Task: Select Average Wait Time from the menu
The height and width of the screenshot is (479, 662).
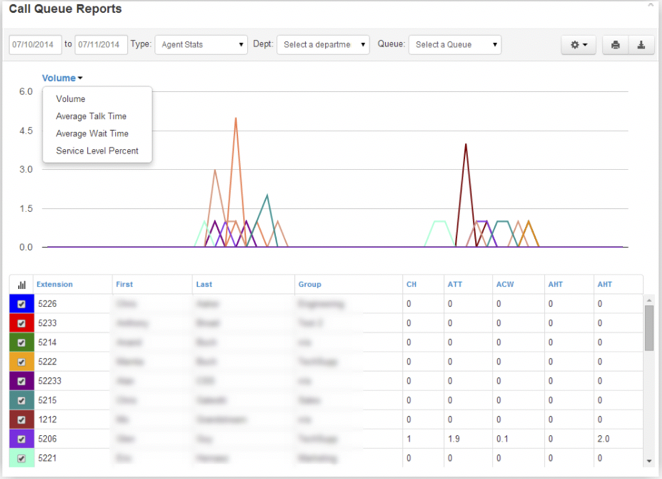Action: 91,133
